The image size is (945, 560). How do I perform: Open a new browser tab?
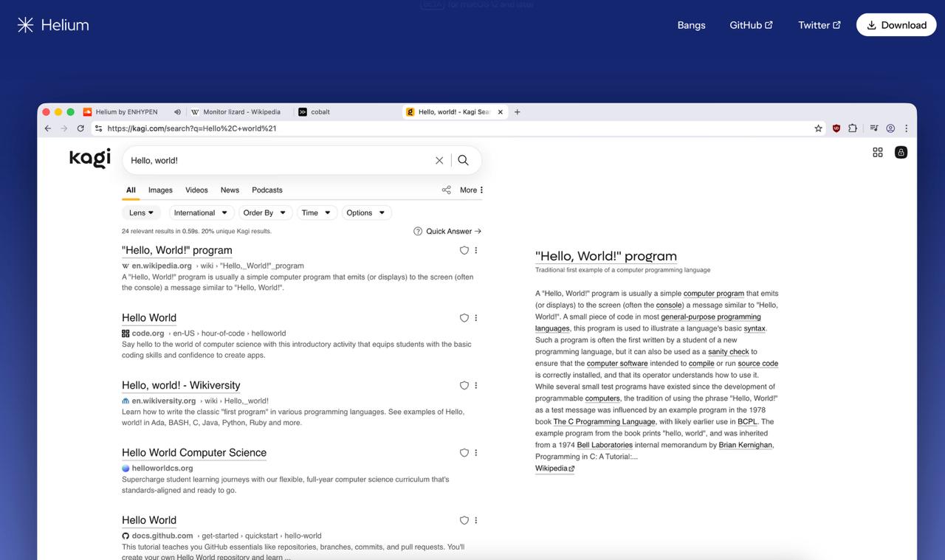coord(518,112)
